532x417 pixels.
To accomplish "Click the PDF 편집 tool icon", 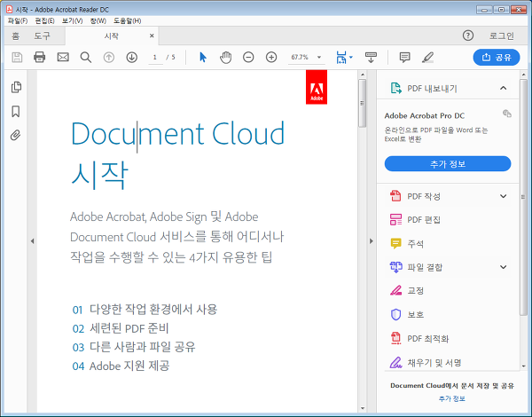I will coord(395,220).
